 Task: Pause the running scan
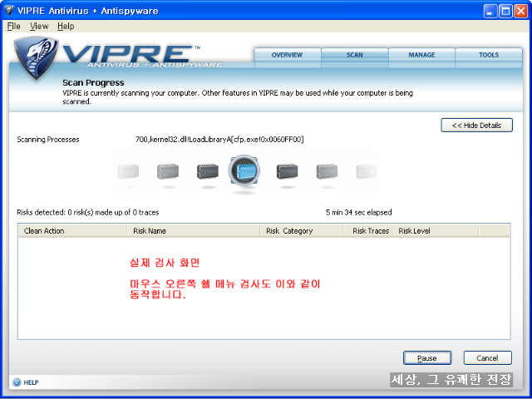(427, 358)
